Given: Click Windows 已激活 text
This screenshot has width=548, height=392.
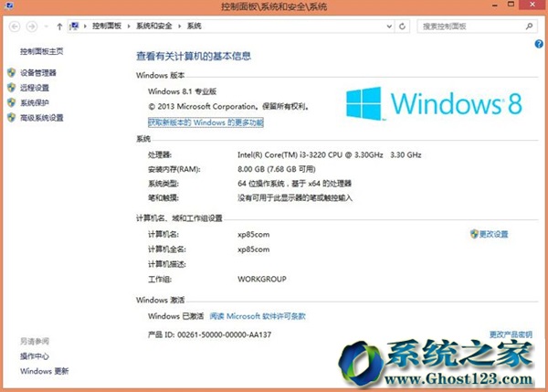Looking at the screenshot, I should [175, 316].
